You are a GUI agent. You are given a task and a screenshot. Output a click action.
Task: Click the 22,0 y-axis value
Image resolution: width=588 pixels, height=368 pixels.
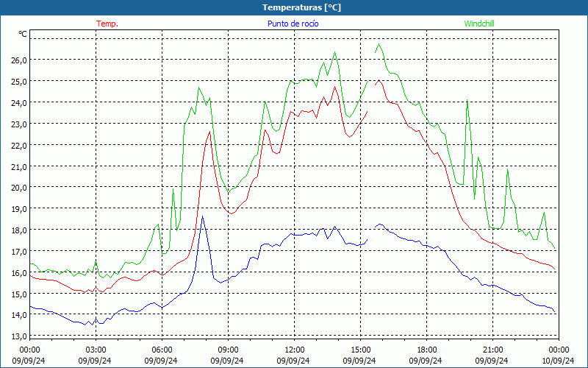click(x=18, y=145)
